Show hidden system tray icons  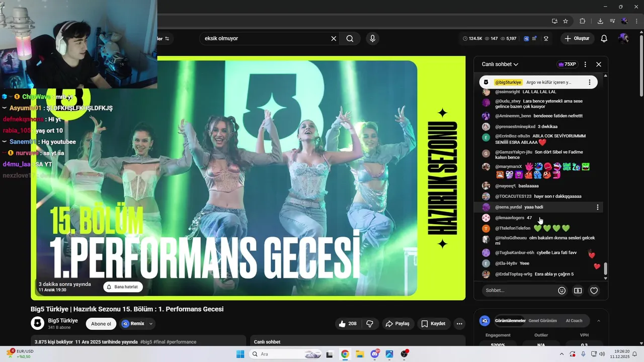tap(562, 354)
